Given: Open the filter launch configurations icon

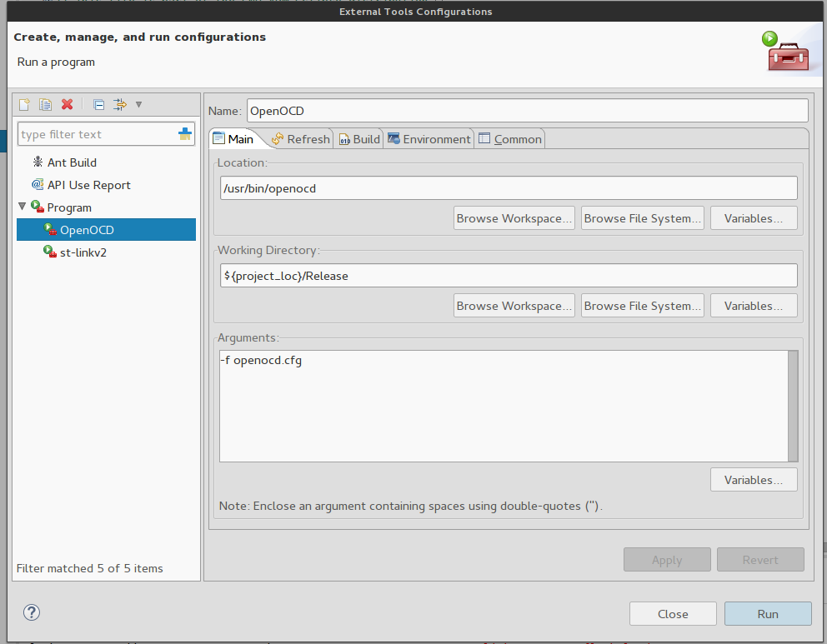Looking at the screenshot, I should (x=120, y=104).
